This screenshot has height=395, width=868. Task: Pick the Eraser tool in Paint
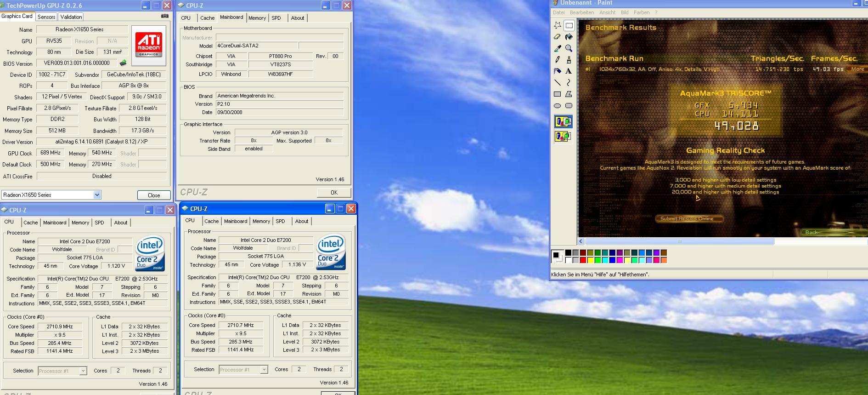click(x=558, y=37)
